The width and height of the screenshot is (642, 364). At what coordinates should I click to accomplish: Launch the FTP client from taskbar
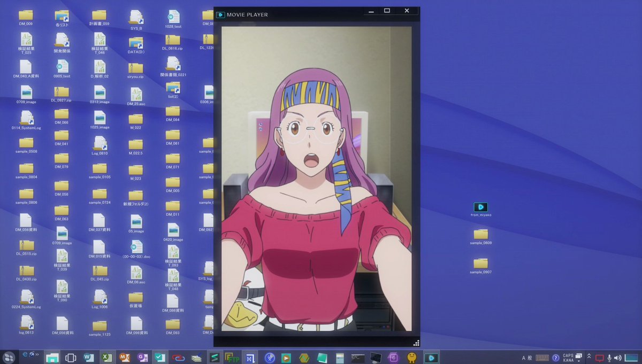232,358
